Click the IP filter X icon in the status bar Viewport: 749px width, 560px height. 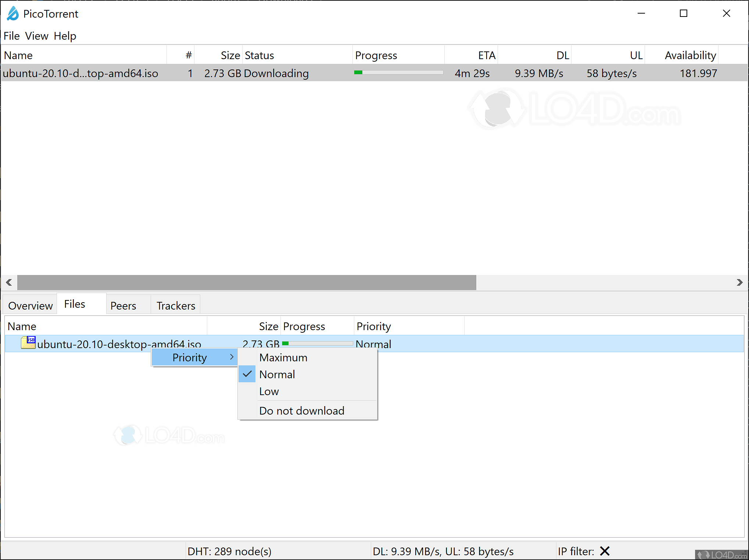click(605, 551)
